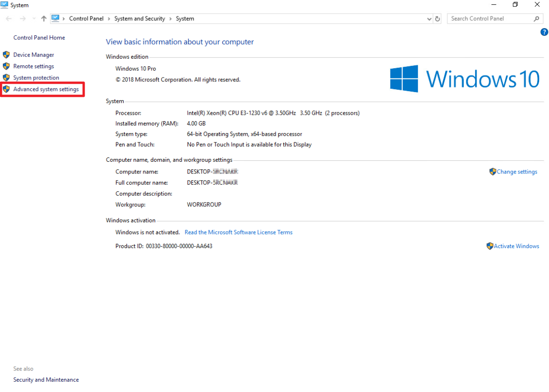The height and width of the screenshot is (392, 549).
Task: Open Device Manager from the sidebar
Action: pos(34,55)
